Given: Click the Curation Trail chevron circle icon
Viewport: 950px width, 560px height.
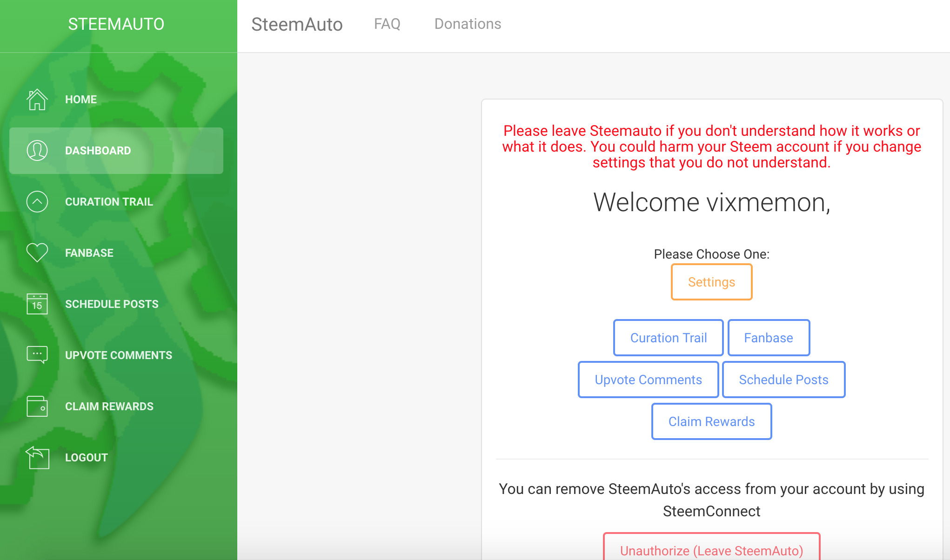Looking at the screenshot, I should point(37,202).
